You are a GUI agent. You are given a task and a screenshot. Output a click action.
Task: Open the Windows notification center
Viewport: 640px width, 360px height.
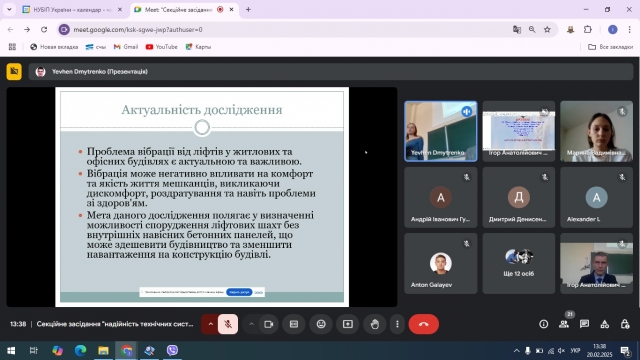(x=625, y=351)
